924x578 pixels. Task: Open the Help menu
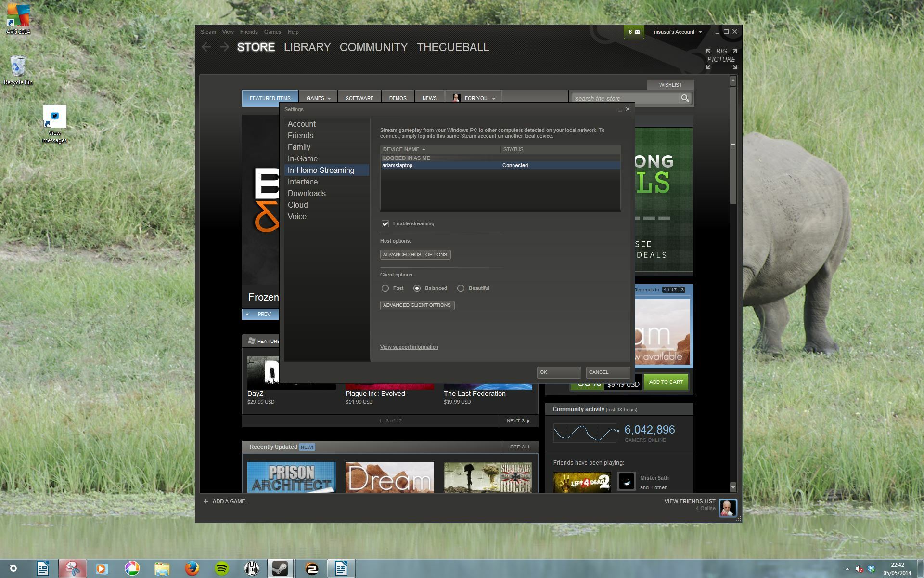tap(293, 32)
